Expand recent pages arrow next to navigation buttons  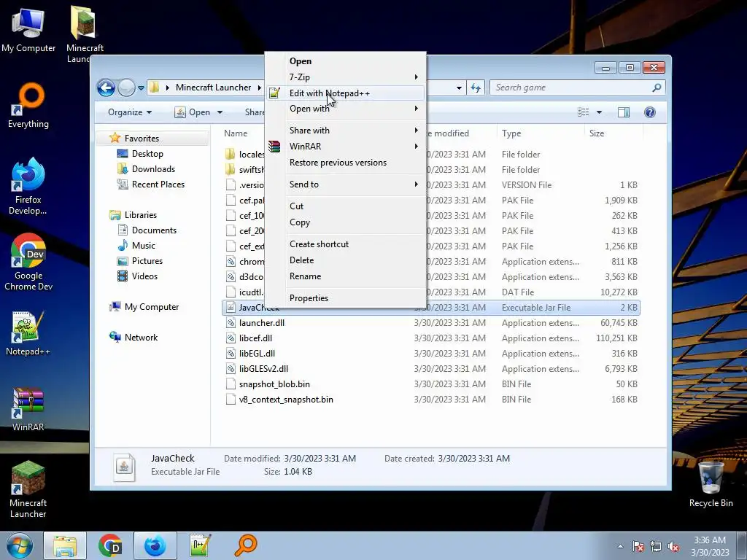141,88
